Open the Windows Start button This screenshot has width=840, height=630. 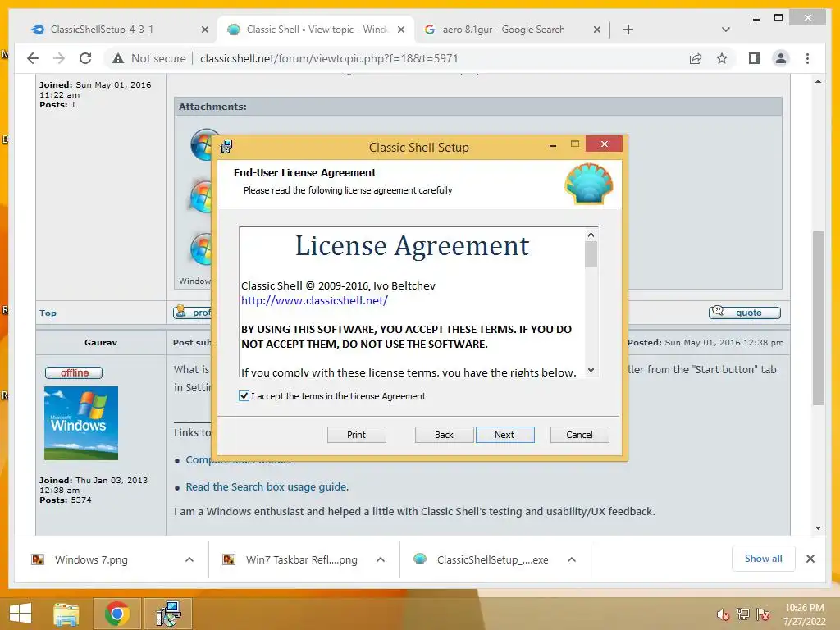click(x=21, y=614)
